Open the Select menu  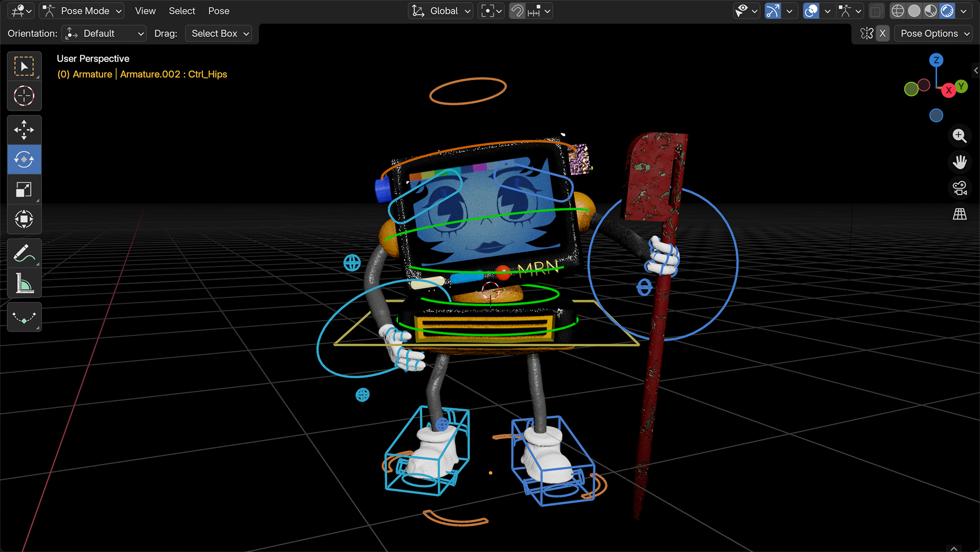182,11
